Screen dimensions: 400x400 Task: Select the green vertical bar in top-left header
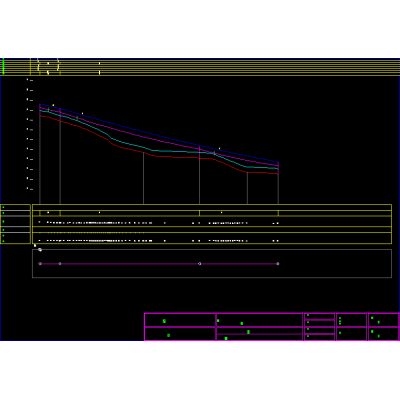3,66
